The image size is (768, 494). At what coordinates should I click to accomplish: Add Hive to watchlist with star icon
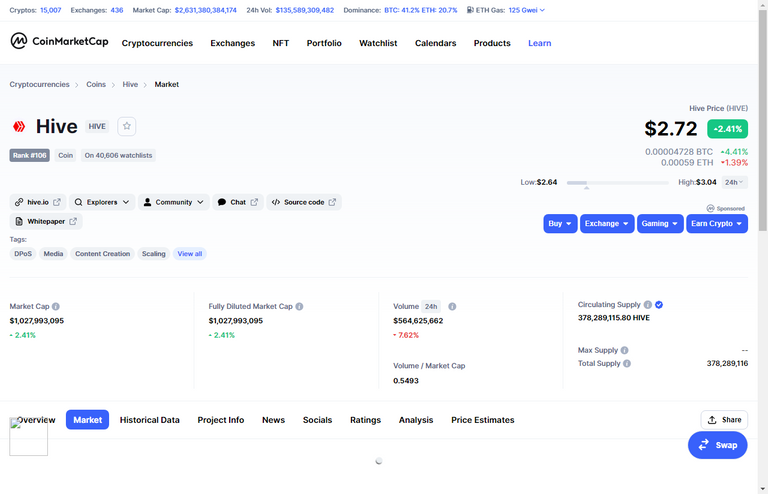(127, 126)
